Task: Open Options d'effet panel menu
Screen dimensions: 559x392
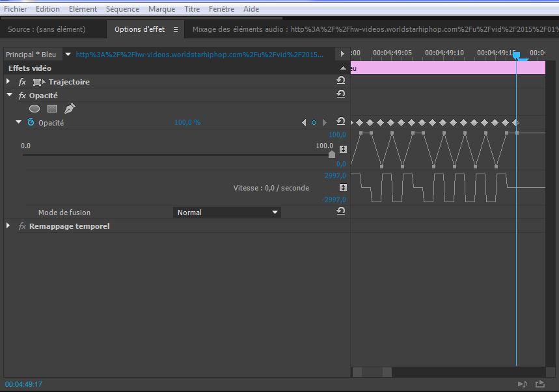Action: tap(175, 29)
